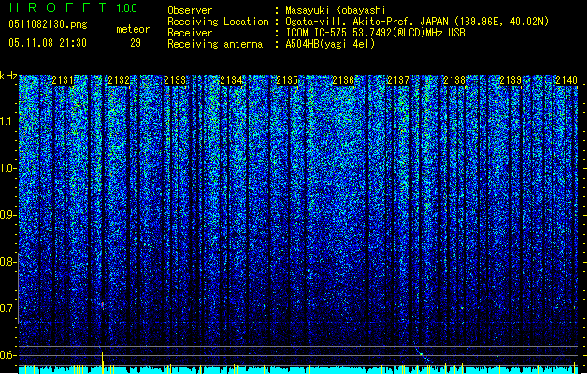This screenshot has width=588, height=374.
Task: Click the 2140 time marker
Action: point(566,80)
